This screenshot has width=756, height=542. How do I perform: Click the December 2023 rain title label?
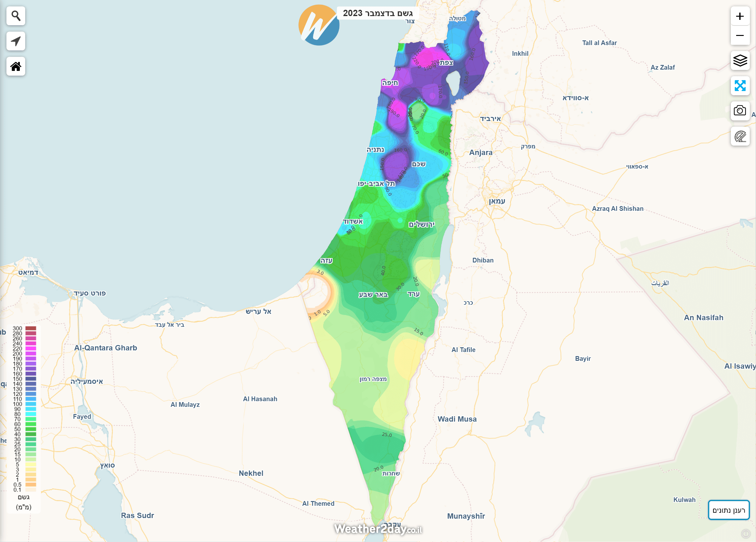(x=378, y=13)
